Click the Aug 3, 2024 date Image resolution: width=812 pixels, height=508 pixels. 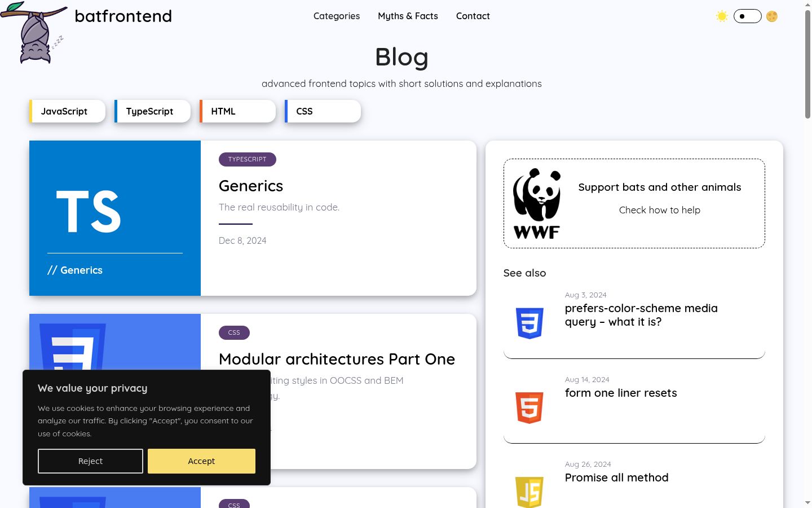coord(586,295)
